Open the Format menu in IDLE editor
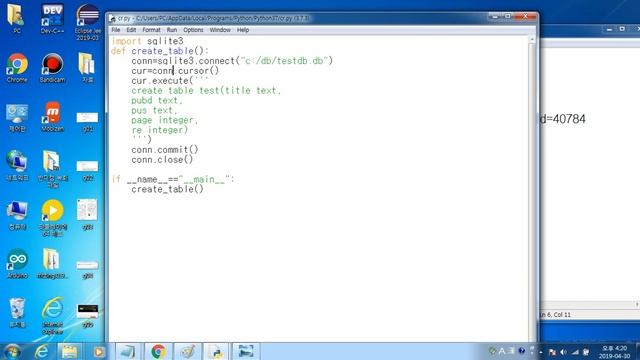640x360 pixels. (x=151, y=30)
